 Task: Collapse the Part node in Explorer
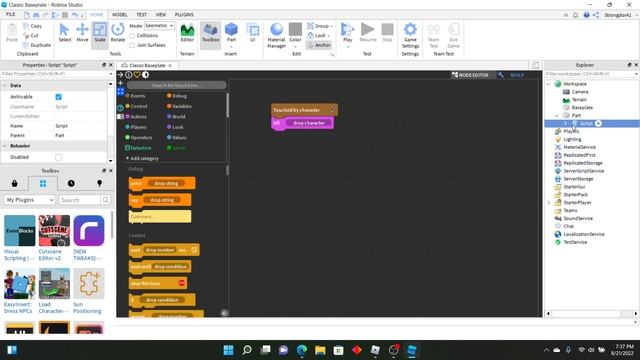(557, 116)
